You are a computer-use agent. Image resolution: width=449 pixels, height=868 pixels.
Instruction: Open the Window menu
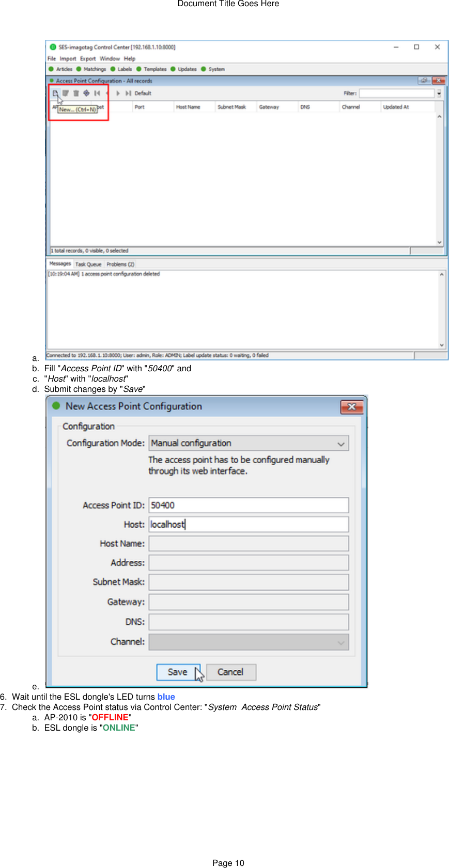click(x=110, y=58)
